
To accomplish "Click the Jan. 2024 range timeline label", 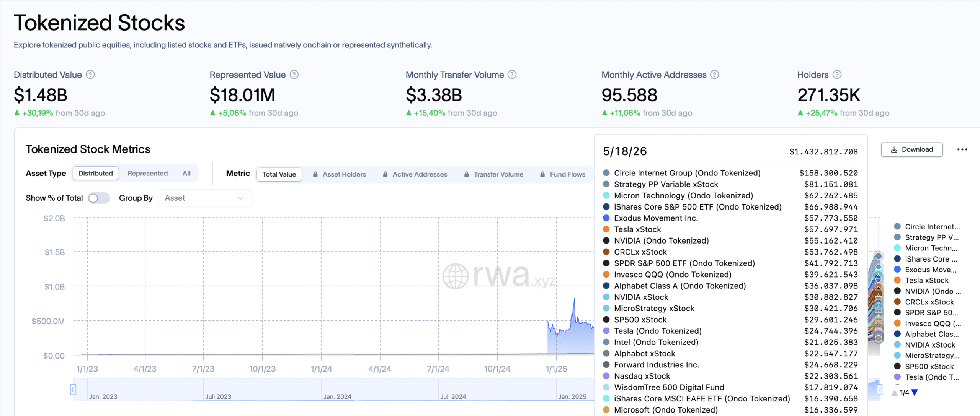I will click(337, 397).
